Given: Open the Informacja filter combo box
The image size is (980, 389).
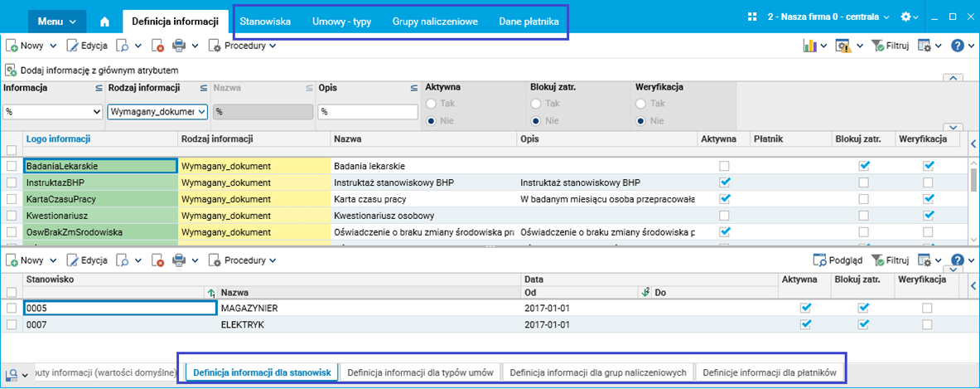Looking at the screenshot, I should 52,112.
